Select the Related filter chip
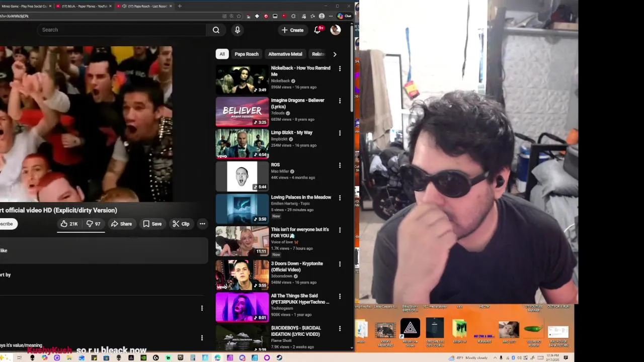The height and width of the screenshot is (362, 644). point(317,54)
